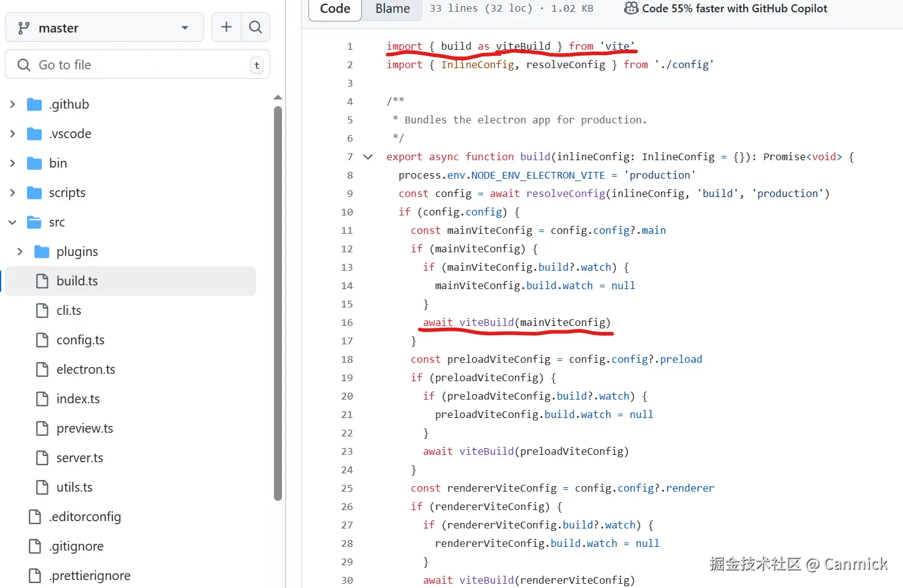This screenshot has height=588, width=903.
Task: Open .editorconfig file
Action: (85, 517)
